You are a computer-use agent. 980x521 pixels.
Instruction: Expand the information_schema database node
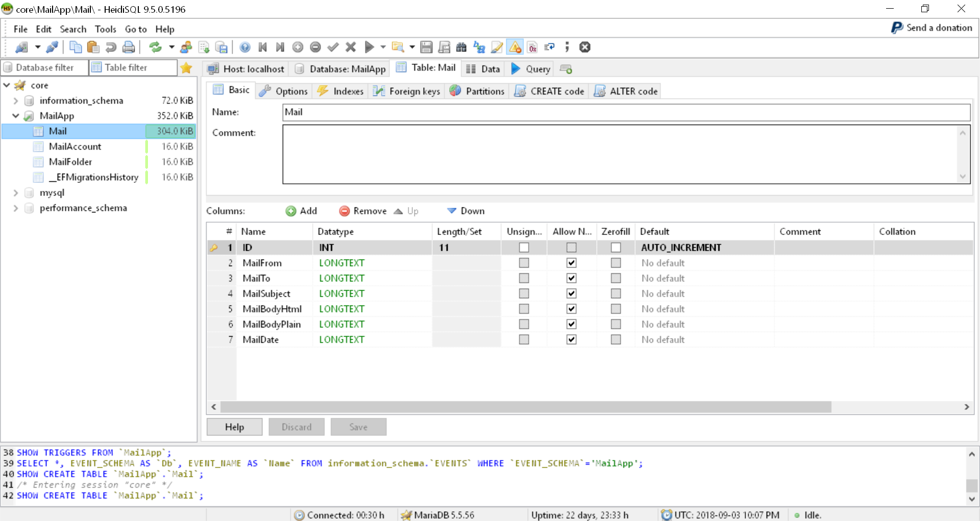click(x=16, y=101)
